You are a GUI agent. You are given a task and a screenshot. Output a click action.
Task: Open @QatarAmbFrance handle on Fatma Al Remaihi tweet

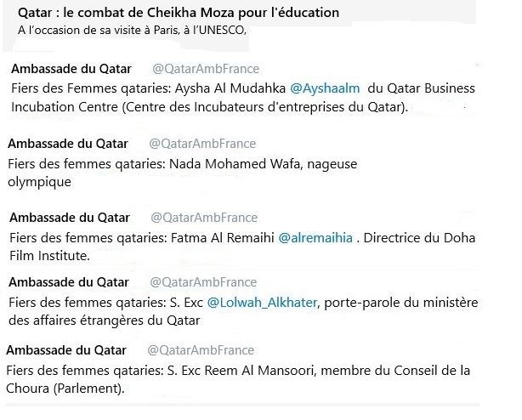coord(204,218)
